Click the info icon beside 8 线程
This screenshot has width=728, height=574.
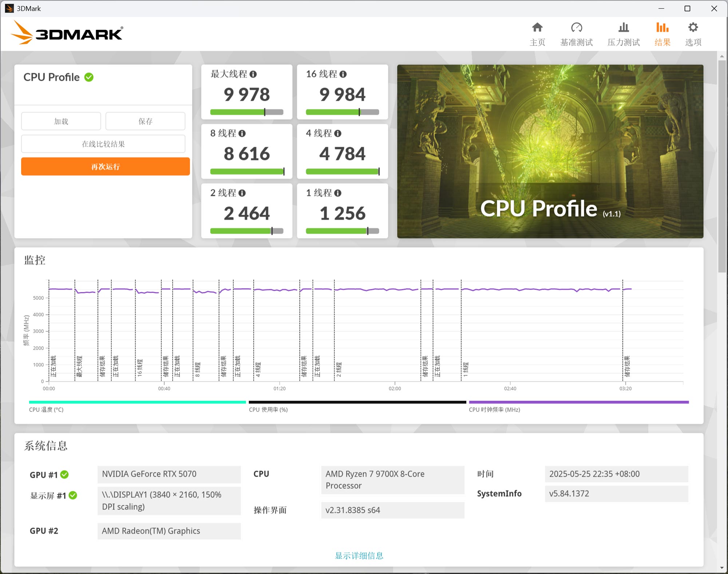[x=242, y=133]
